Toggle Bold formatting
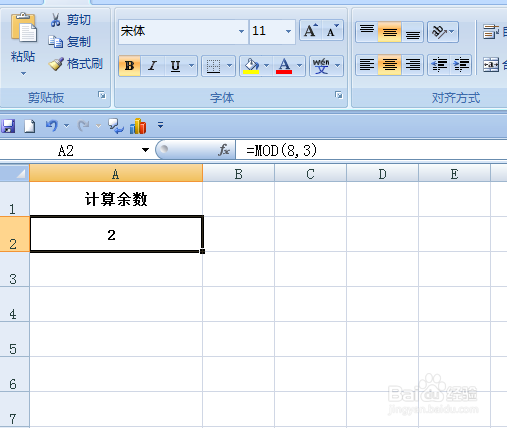The image size is (507, 428). click(x=129, y=66)
